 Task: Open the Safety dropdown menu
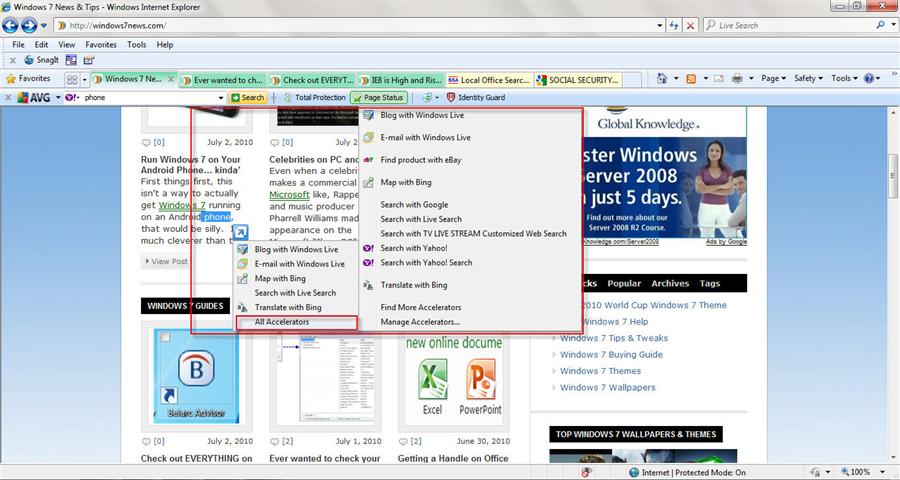tap(808, 79)
